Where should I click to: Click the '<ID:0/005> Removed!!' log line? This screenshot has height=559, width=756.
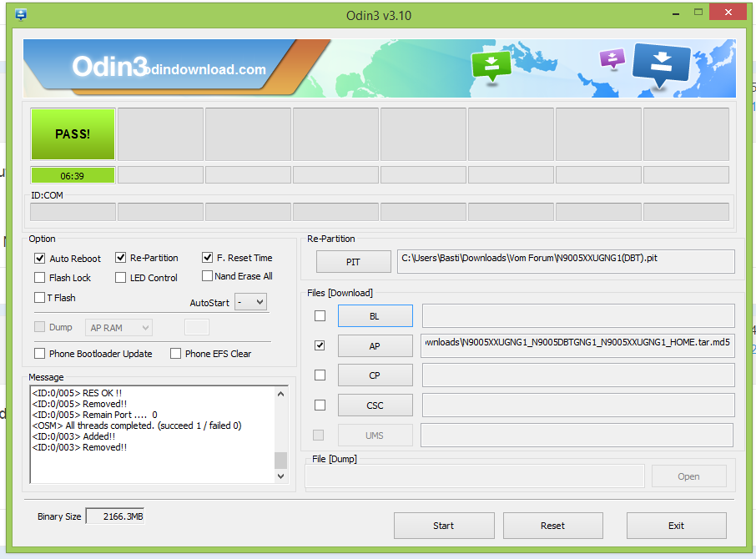click(79, 404)
